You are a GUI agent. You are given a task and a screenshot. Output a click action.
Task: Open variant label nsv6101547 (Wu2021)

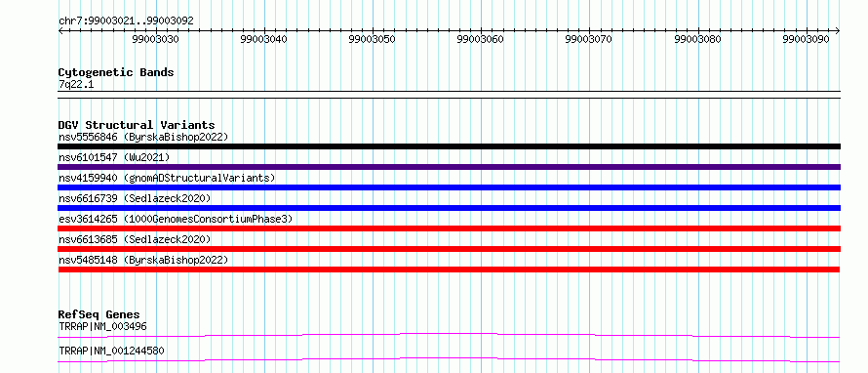coord(114,157)
